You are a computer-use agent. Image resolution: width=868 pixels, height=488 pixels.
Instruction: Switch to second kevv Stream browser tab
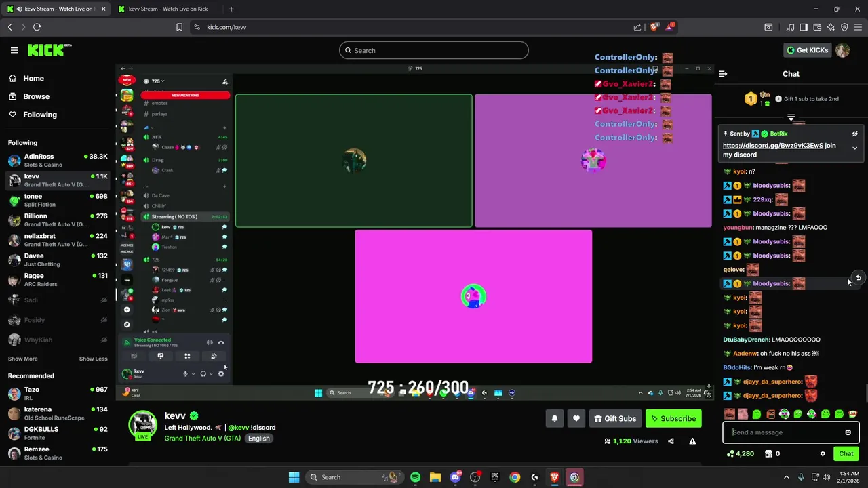[167, 9]
